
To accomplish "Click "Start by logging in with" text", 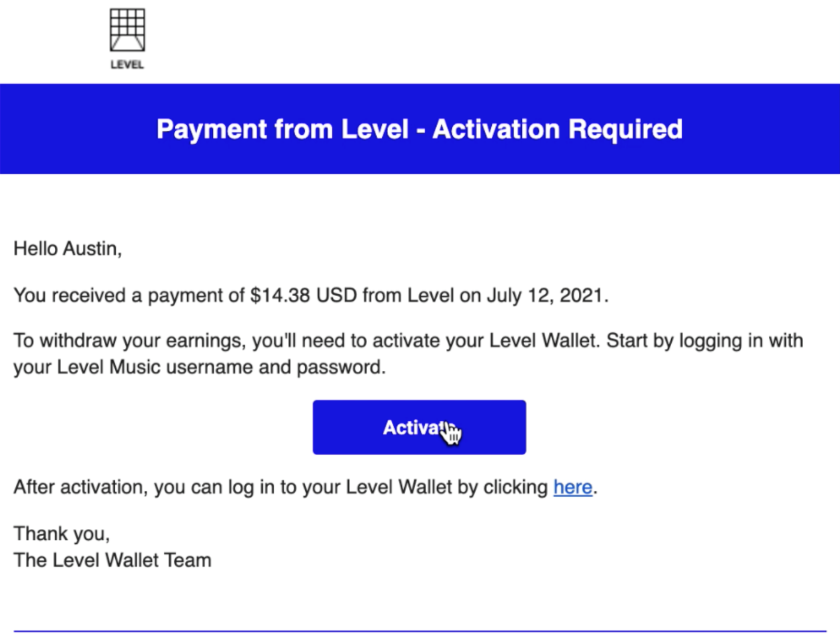I will tap(705, 341).
